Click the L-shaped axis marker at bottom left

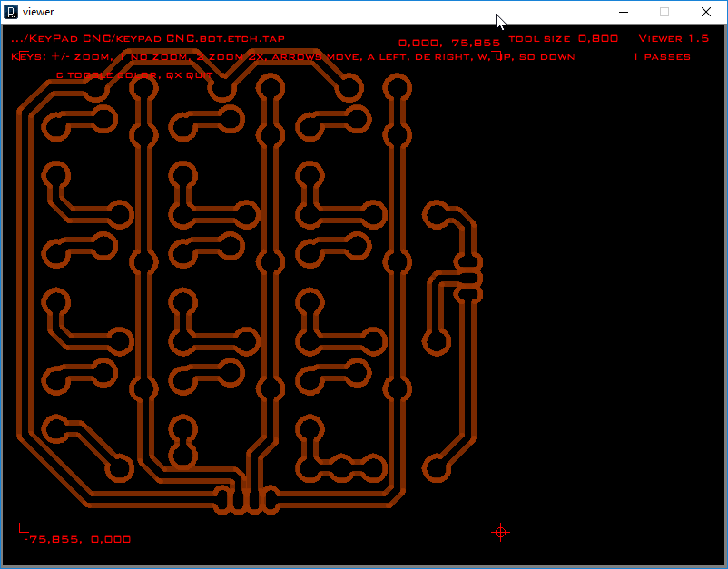click(20, 526)
